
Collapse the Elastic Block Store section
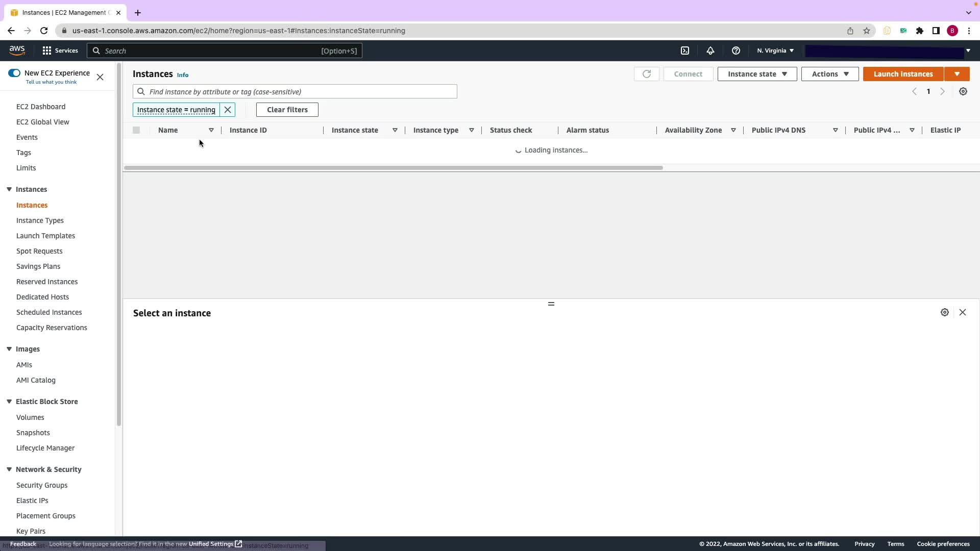point(9,402)
